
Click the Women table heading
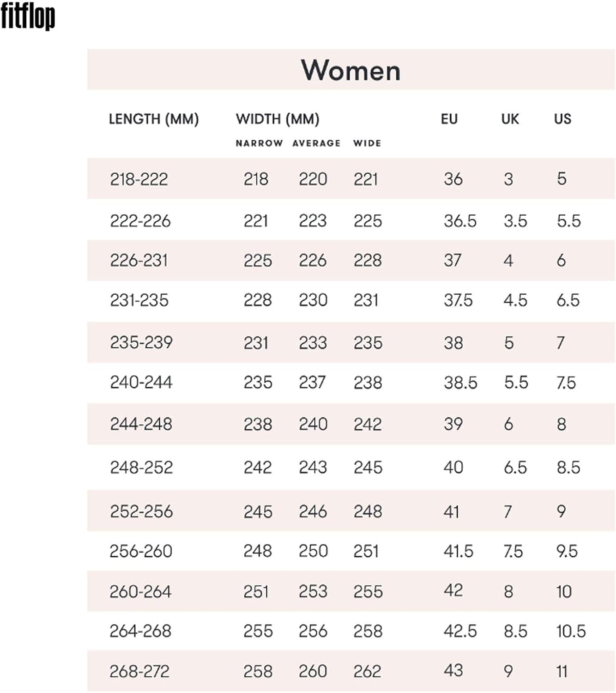(x=350, y=71)
